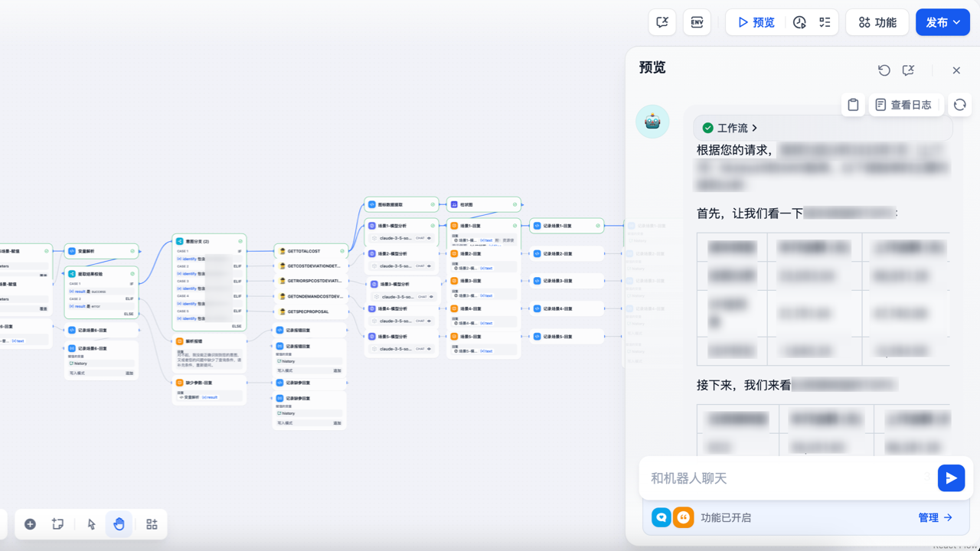The height and width of the screenshot is (551, 980).
Task: Open the run history clock icon
Action: (799, 22)
